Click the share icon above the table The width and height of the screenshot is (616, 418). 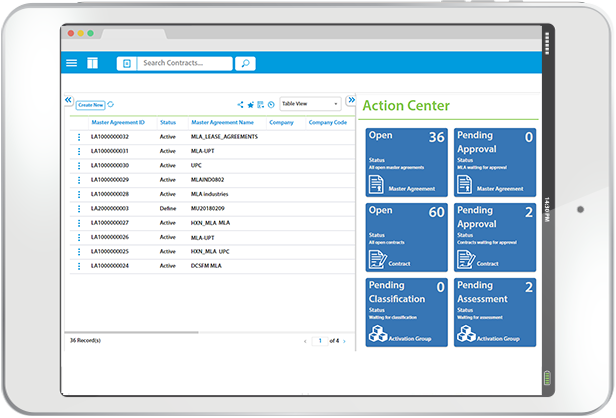240,104
